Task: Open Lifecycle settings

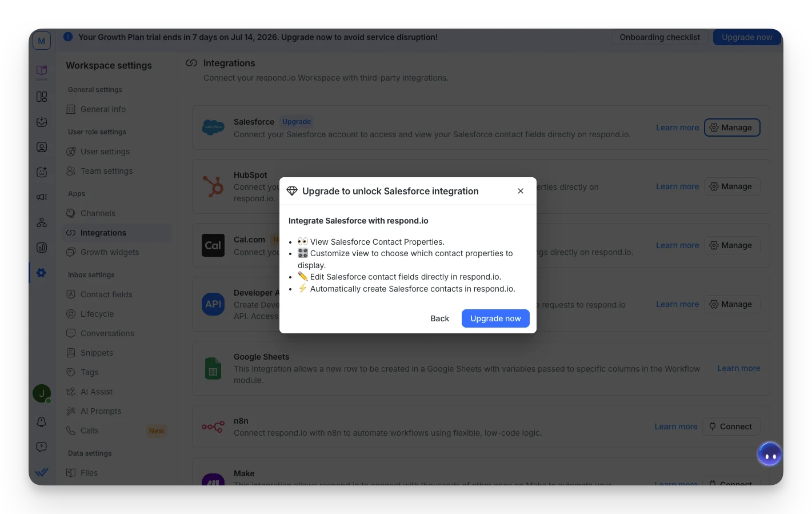Action: 116,314
